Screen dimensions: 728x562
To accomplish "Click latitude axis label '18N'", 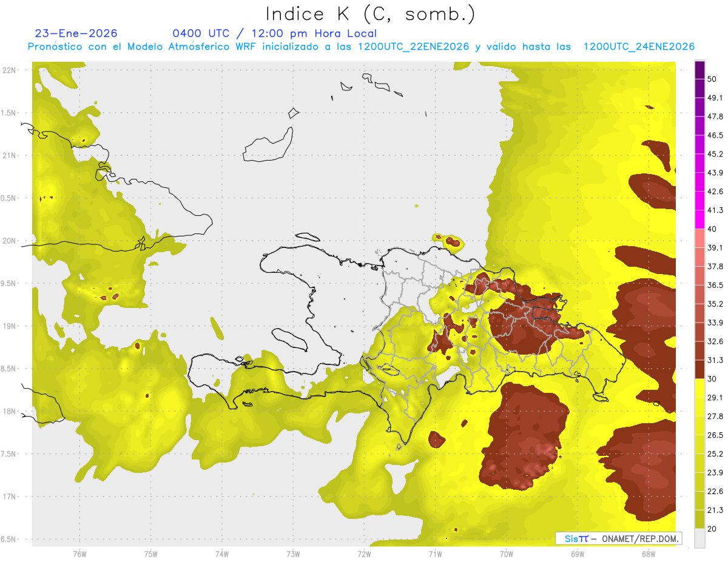I will click(8, 411).
